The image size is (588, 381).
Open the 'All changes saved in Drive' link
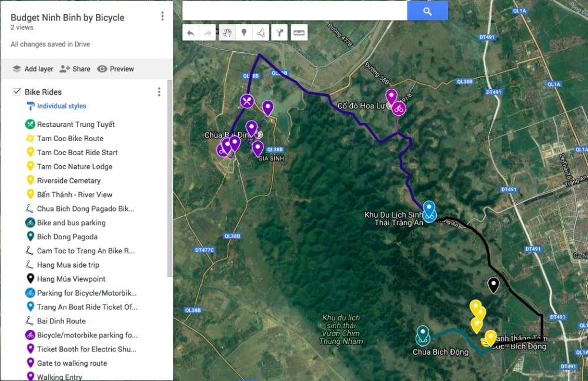coord(49,44)
